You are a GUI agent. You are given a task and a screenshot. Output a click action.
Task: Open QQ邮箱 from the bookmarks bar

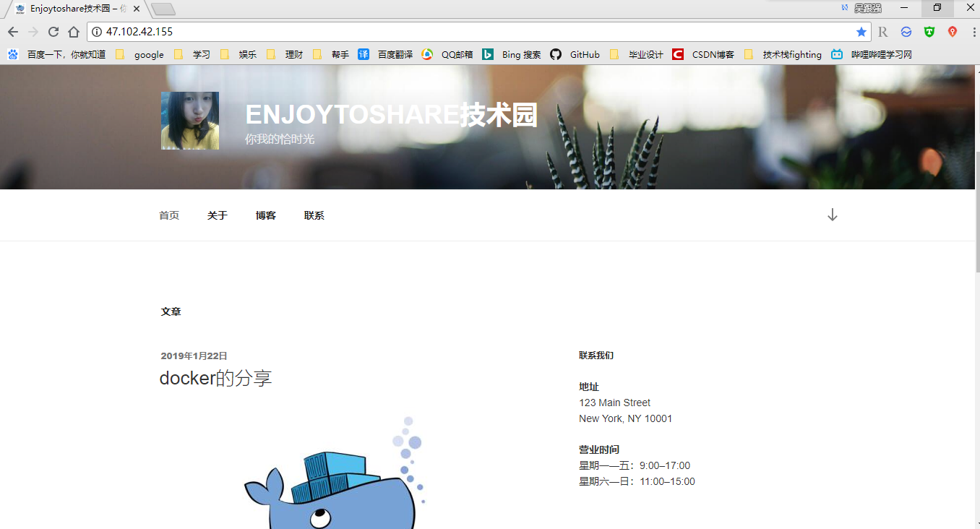coord(455,54)
